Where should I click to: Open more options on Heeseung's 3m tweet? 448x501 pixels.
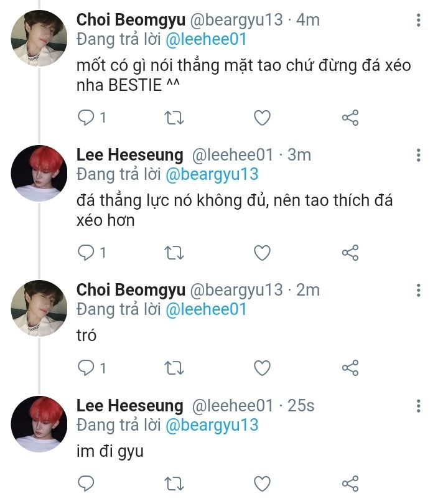coord(419,155)
